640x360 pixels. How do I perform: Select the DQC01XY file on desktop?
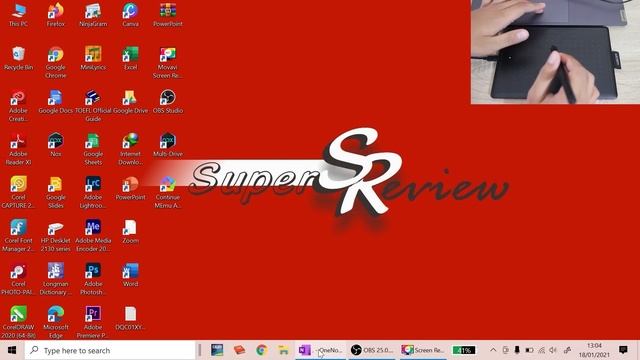pos(130,318)
